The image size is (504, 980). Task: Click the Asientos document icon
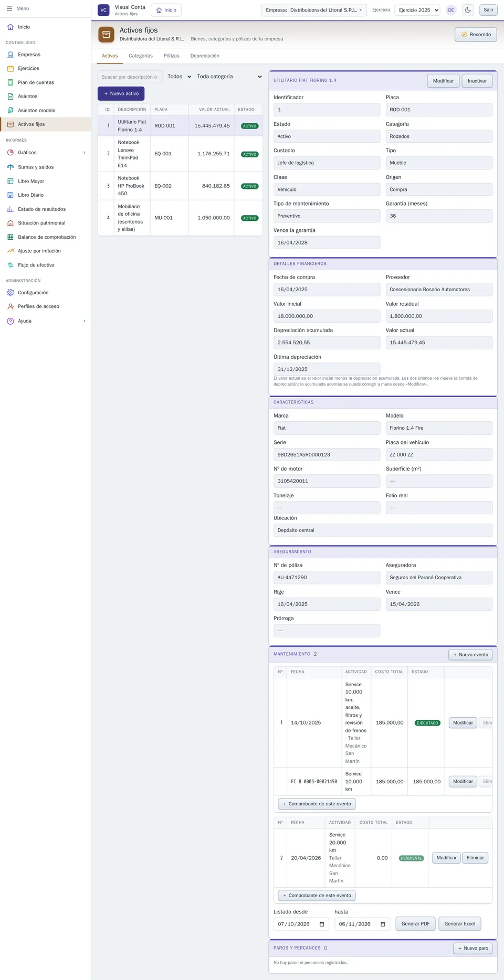tap(10, 97)
